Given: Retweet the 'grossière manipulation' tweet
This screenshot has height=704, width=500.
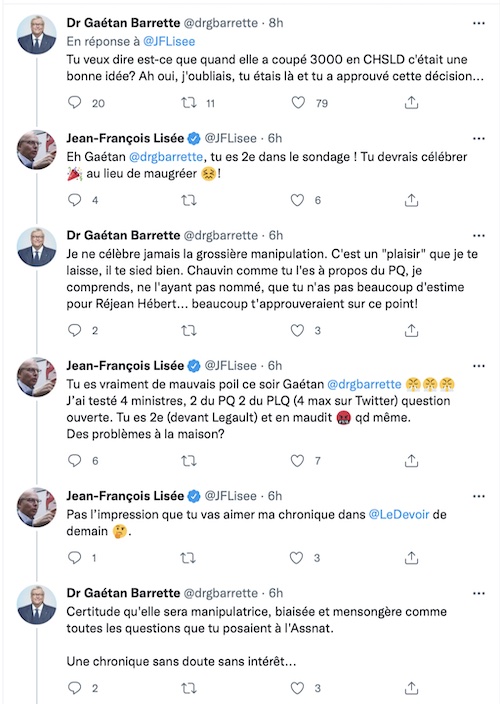Looking at the screenshot, I should (189, 330).
